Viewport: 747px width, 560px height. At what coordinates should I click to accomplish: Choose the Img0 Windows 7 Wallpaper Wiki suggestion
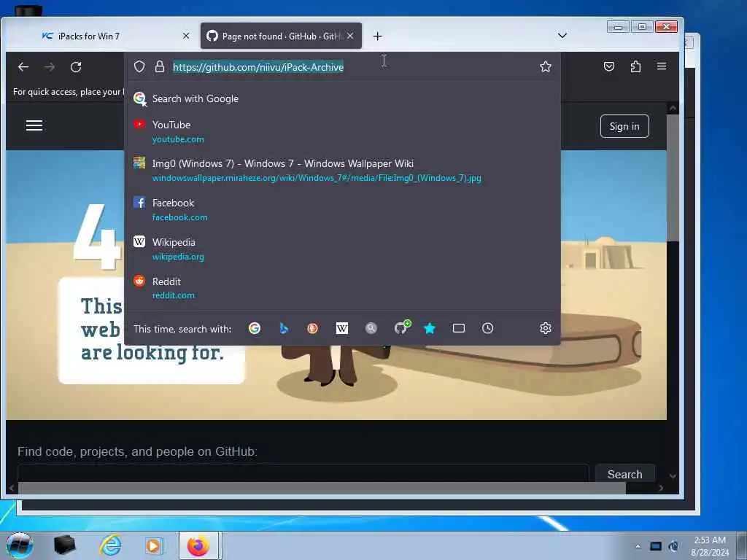(x=342, y=170)
